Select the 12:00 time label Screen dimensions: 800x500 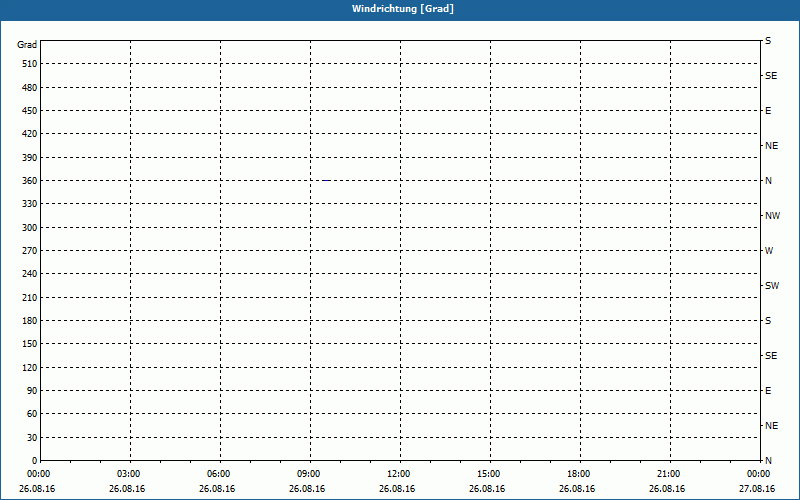(398, 474)
